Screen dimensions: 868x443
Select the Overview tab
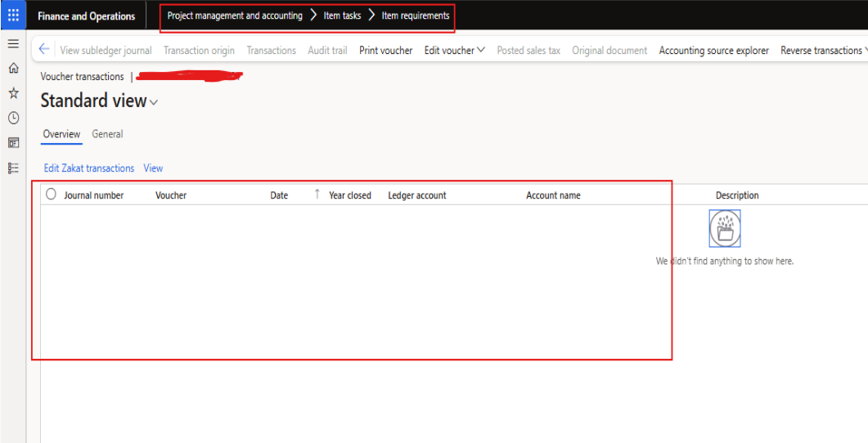(x=61, y=134)
